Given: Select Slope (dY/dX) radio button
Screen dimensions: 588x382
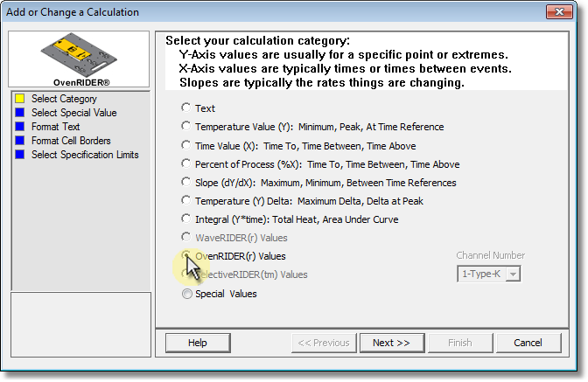Looking at the screenshot, I should (186, 182).
